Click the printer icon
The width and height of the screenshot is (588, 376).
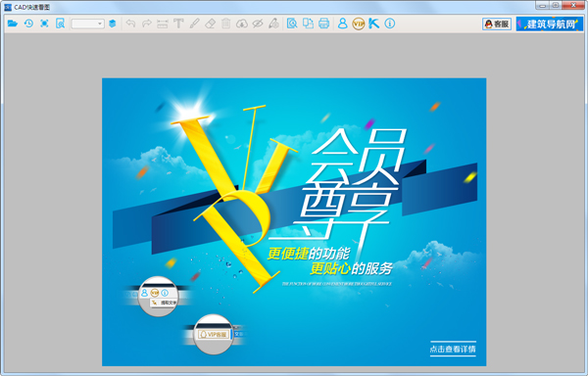click(323, 23)
